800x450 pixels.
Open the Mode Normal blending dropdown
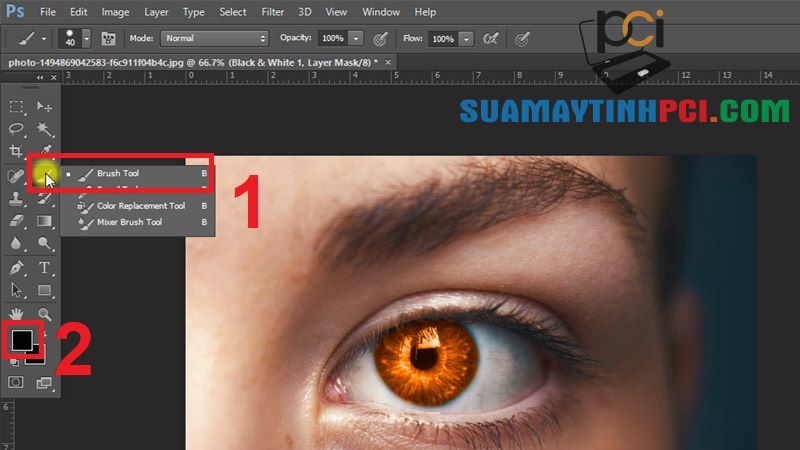coord(214,38)
